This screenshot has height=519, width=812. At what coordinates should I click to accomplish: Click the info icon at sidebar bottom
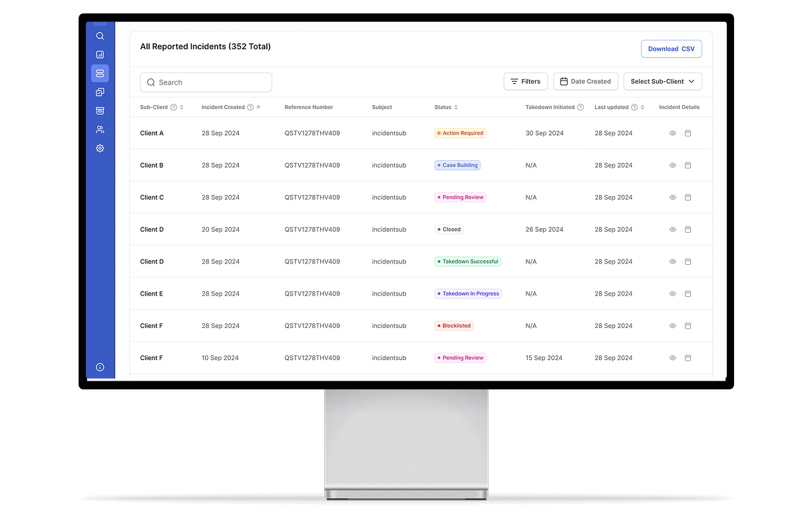pyautogui.click(x=100, y=367)
